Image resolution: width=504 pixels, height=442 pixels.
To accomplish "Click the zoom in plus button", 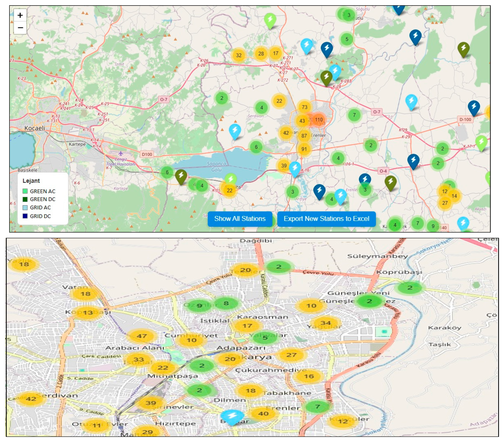I will click(20, 15).
